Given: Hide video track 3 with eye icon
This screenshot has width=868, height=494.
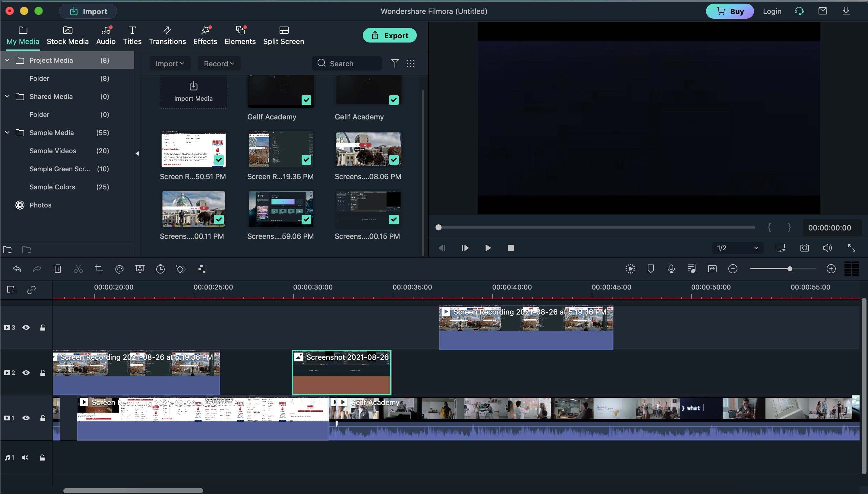Looking at the screenshot, I should 26,328.
